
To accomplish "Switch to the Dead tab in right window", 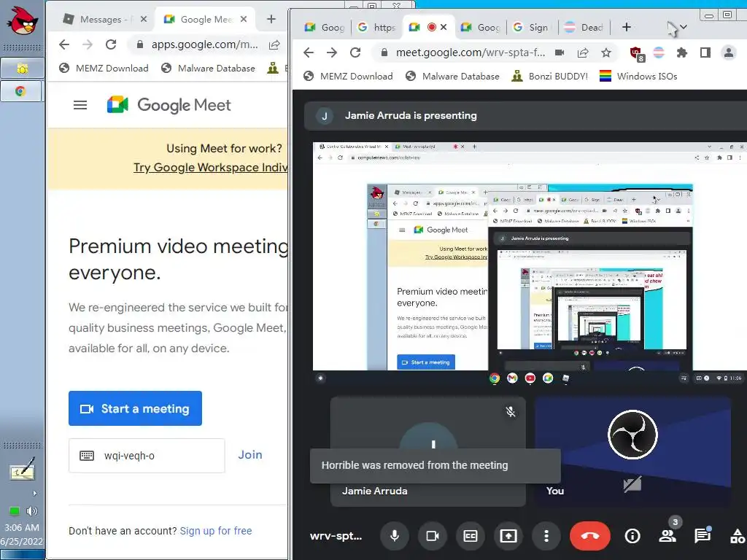I will point(584,28).
